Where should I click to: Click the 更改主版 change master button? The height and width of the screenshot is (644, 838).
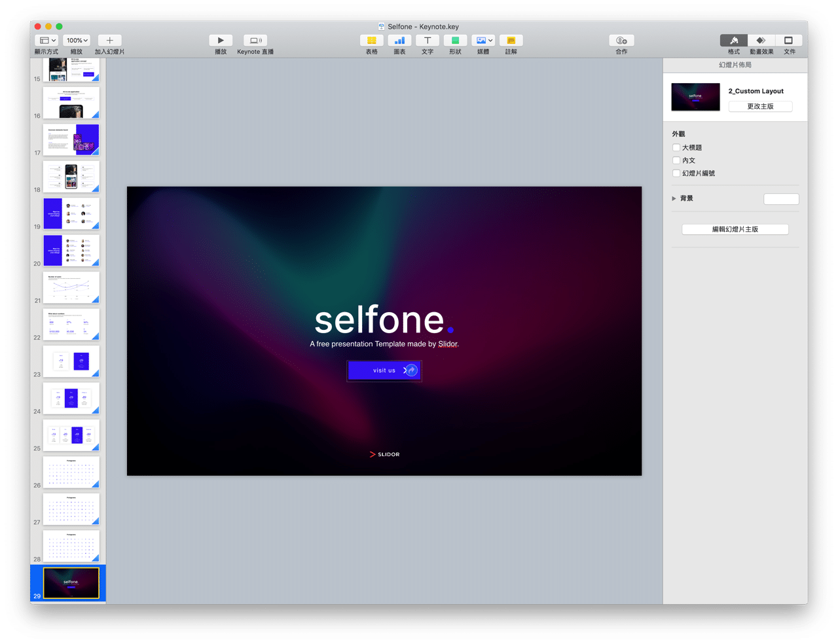click(x=760, y=106)
